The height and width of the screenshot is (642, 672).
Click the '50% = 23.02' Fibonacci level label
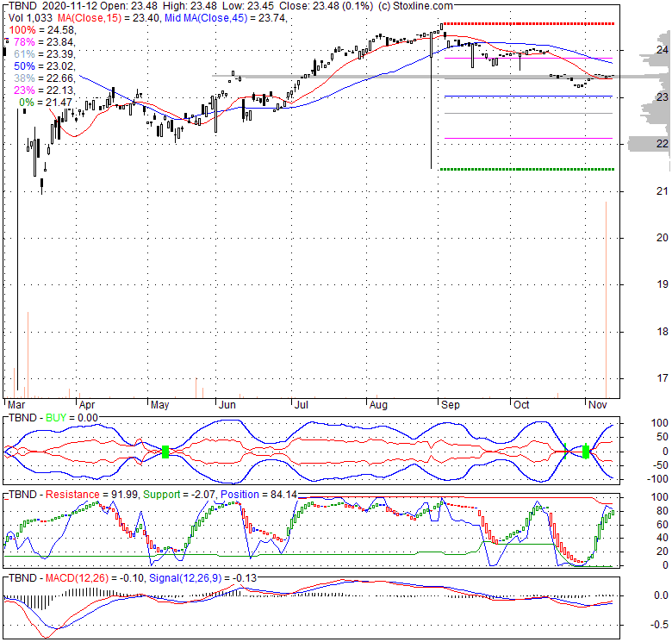44,66
